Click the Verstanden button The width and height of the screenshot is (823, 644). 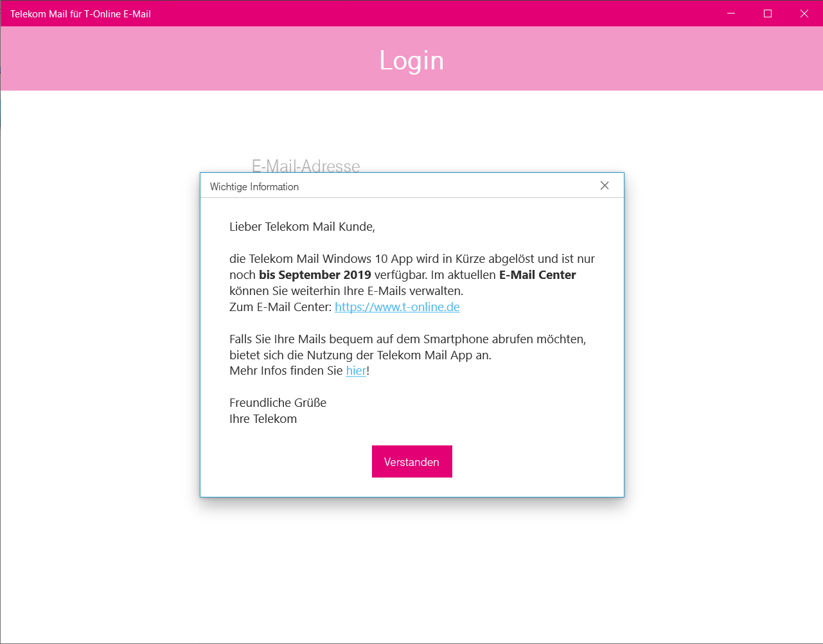(412, 461)
